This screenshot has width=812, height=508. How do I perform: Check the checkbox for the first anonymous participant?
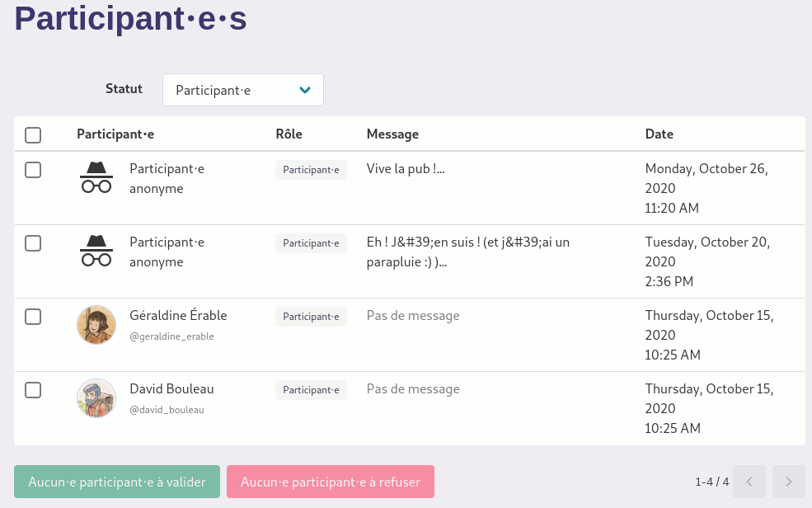33,169
